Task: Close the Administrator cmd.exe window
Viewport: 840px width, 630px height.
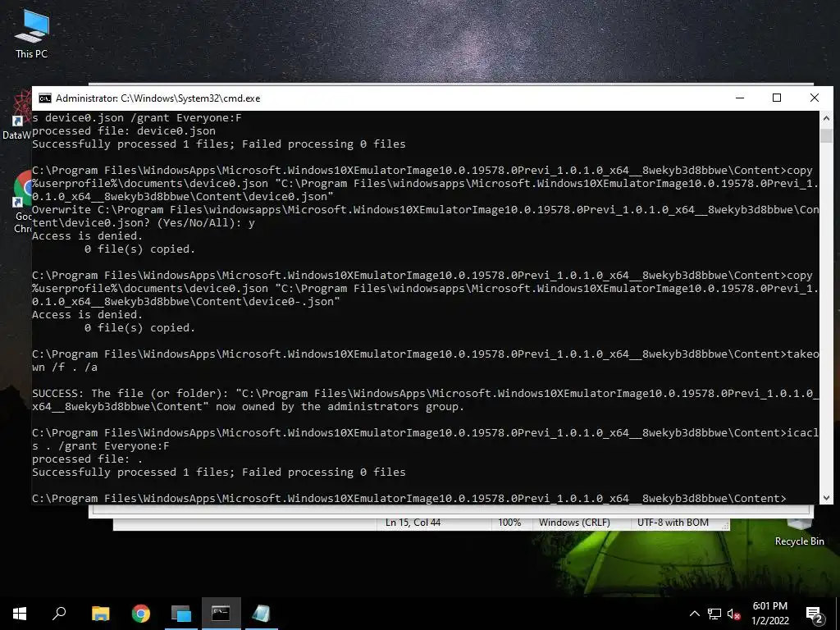Action: click(x=815, y=98)
